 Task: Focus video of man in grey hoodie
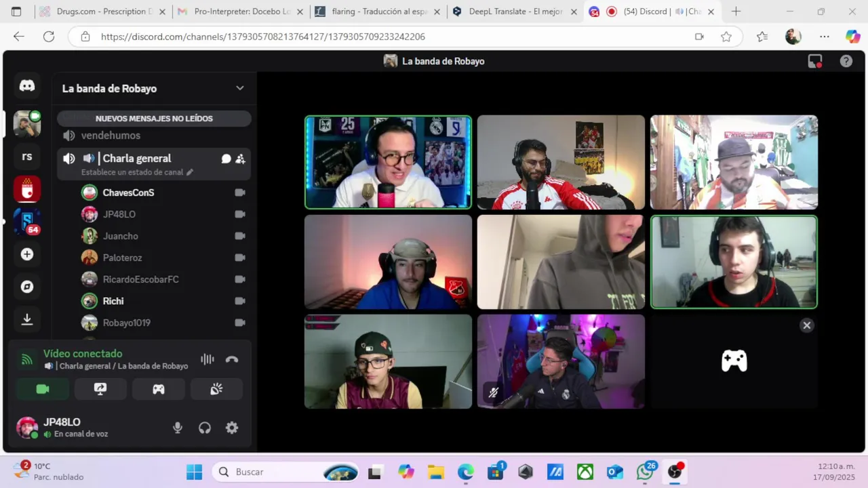pyautogui.click(x=561, y=262)
